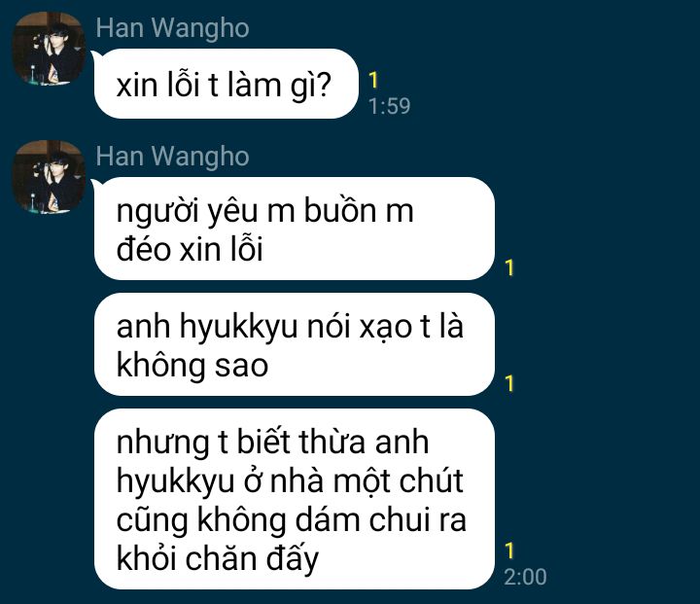Screen dimensions: 700x604
Task: Open the second Han Wangho avatar
Action: coord(50,177)
